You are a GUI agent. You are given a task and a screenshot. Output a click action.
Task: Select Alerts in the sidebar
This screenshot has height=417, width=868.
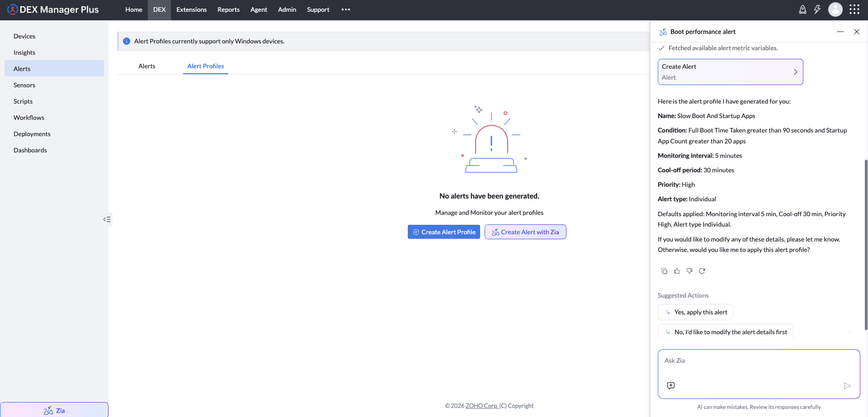point(54,69)
